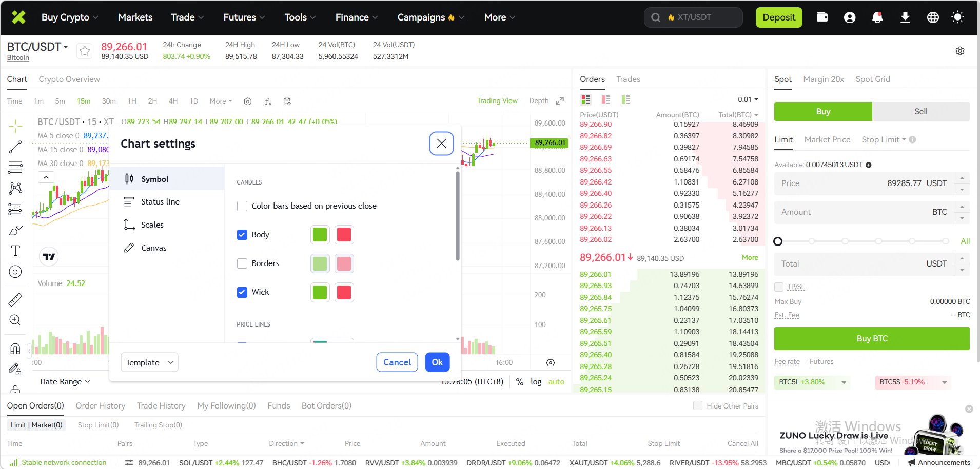Pick the red Body color swatch
This screenshot has width=980, height=469.
point(344,235)
